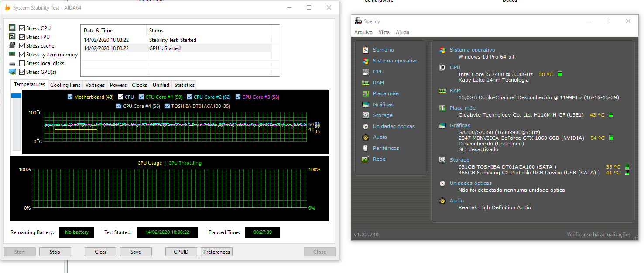Click the Stress local disks icon

pyautogui.click(x=12, y=63)
